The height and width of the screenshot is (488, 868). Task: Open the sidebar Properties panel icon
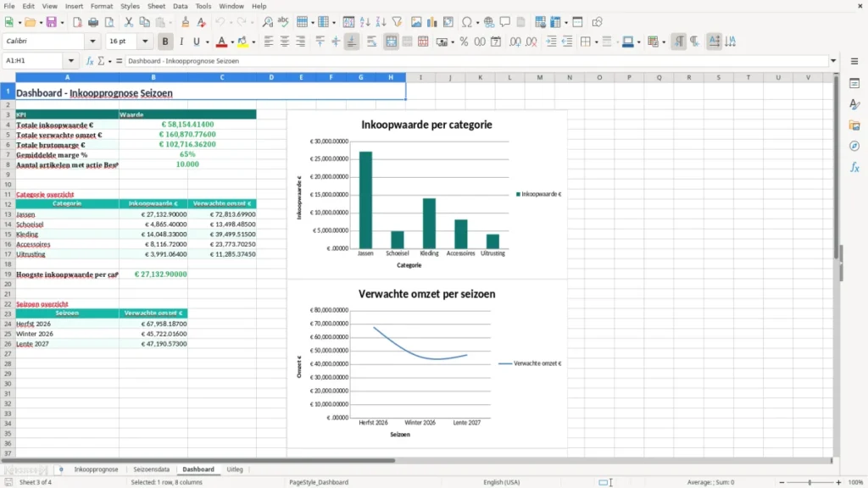[x=854, y=83]
